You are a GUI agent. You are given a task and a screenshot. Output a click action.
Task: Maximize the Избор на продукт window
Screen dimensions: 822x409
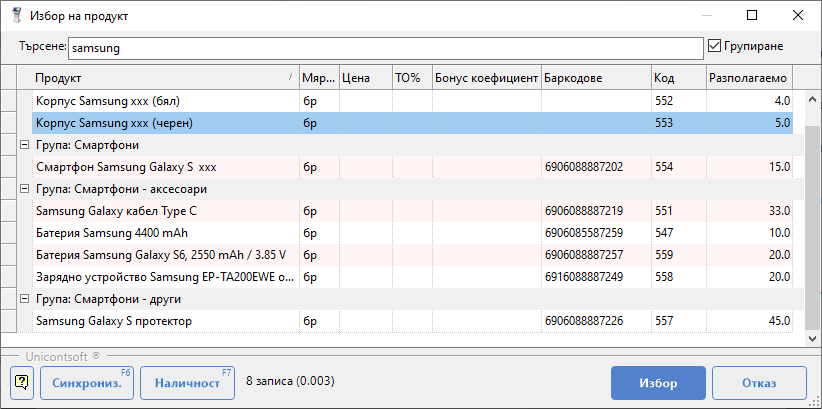(751, 16)
